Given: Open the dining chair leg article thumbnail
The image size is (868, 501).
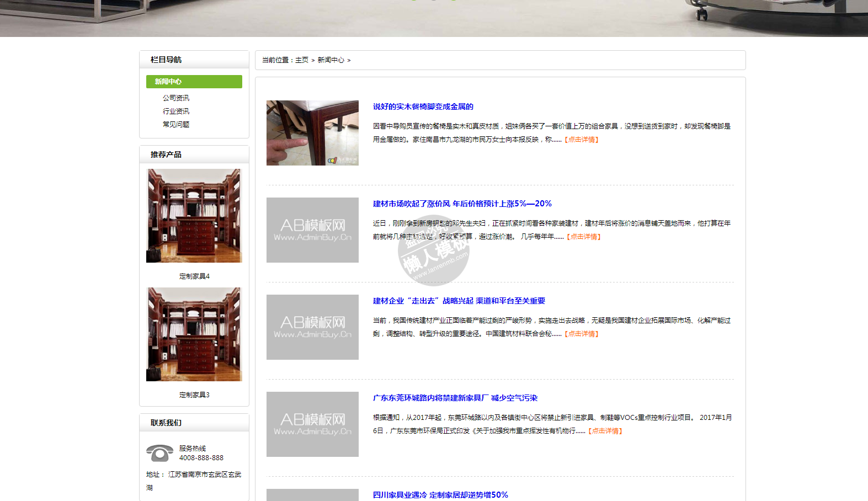Looking at the screenshot, I should [312, 133].
